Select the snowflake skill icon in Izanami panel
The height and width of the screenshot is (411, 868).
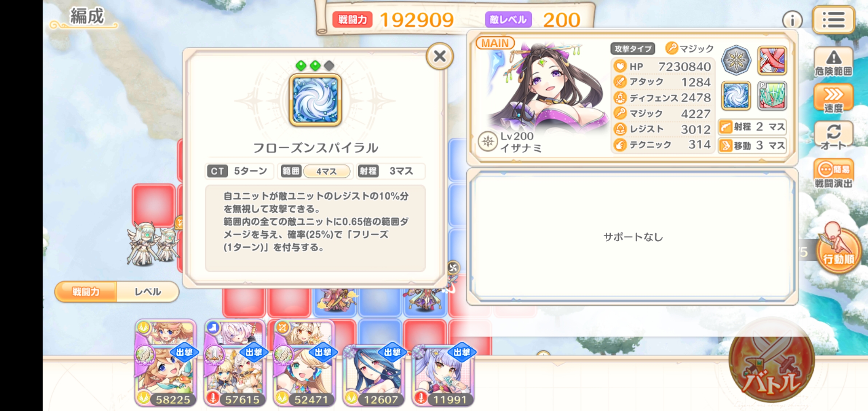click(736, 60)
